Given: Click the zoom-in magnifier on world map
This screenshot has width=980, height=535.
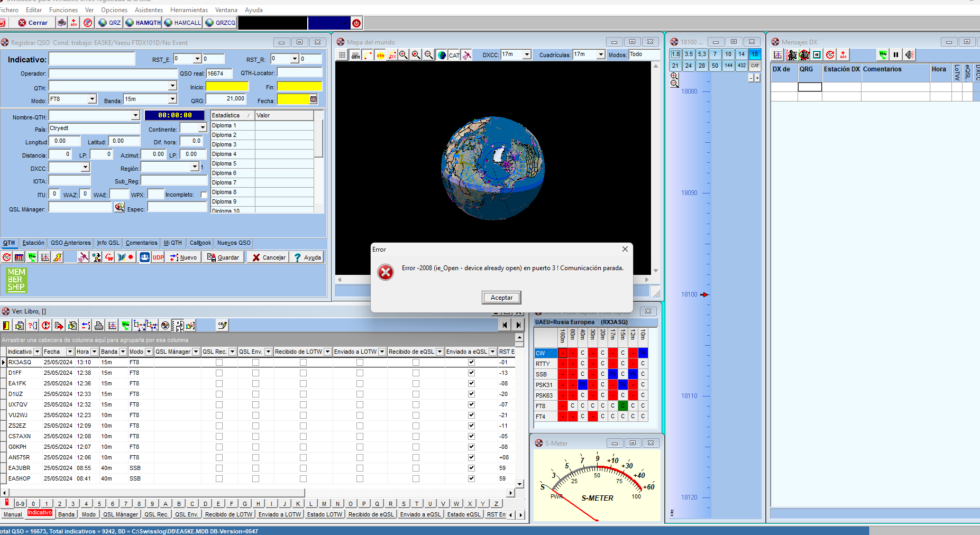Looking at the screenshot, I should [x=404, y=55].
